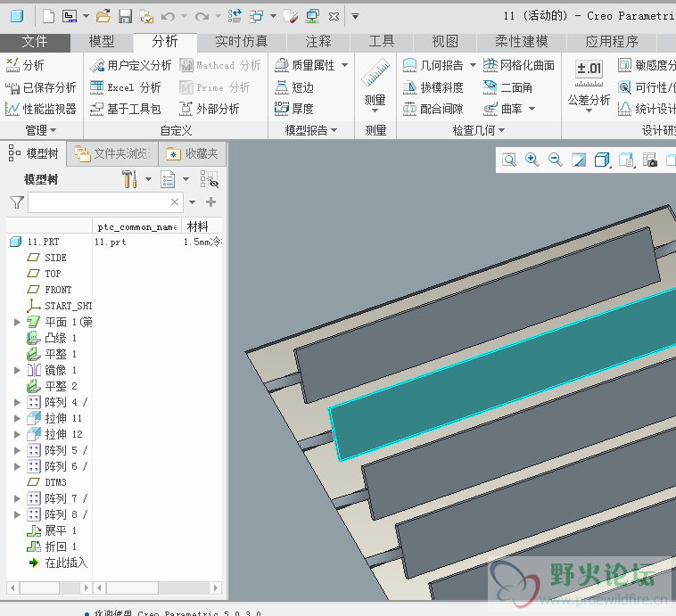Select the TOP datum plane

tap(44, 274)
